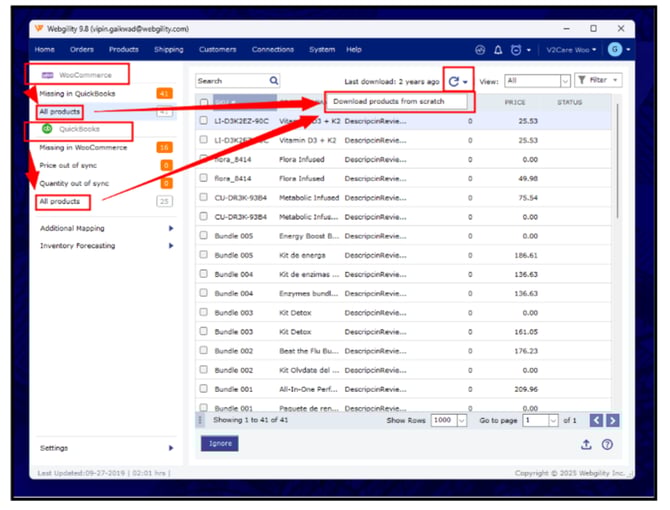Click the search magnifier icon

pos(274,81)
